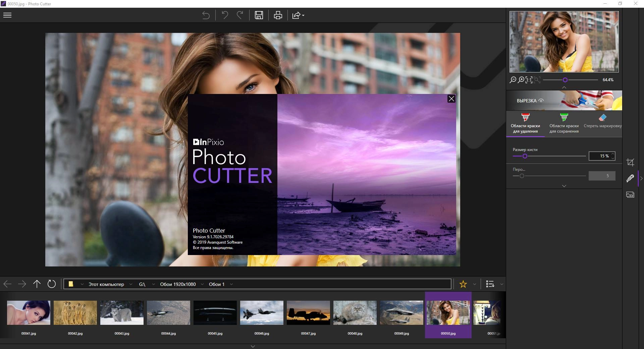Image resolution: width=644 pixels, height=349 pixels.
Task: Redo the last action
Action: [240, 15]
